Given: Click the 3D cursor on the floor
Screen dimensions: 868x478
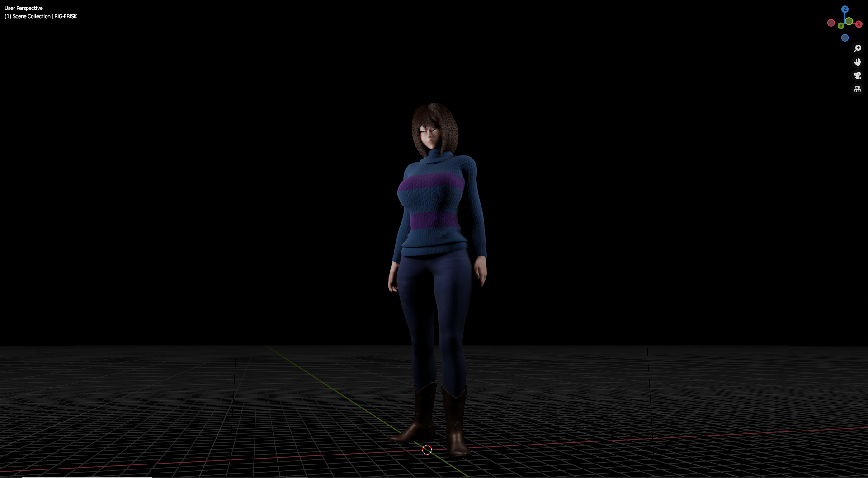Looking at the screenshot, I should tap(427, 450).
